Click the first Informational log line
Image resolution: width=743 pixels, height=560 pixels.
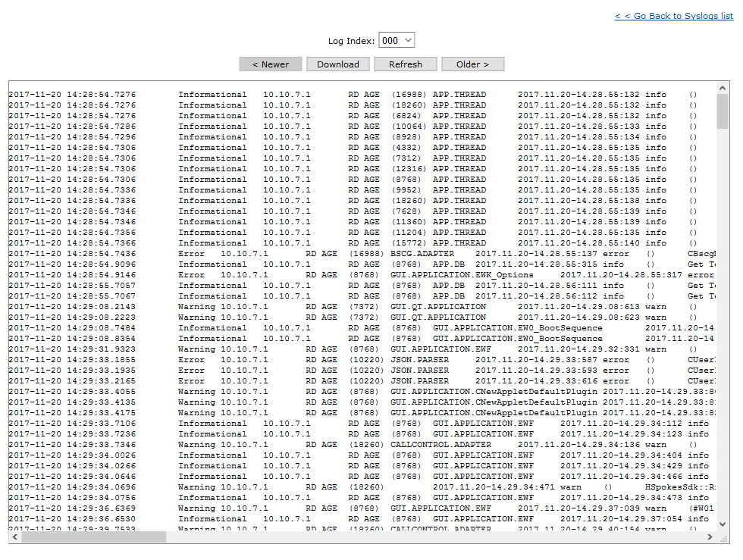point(303,94)
